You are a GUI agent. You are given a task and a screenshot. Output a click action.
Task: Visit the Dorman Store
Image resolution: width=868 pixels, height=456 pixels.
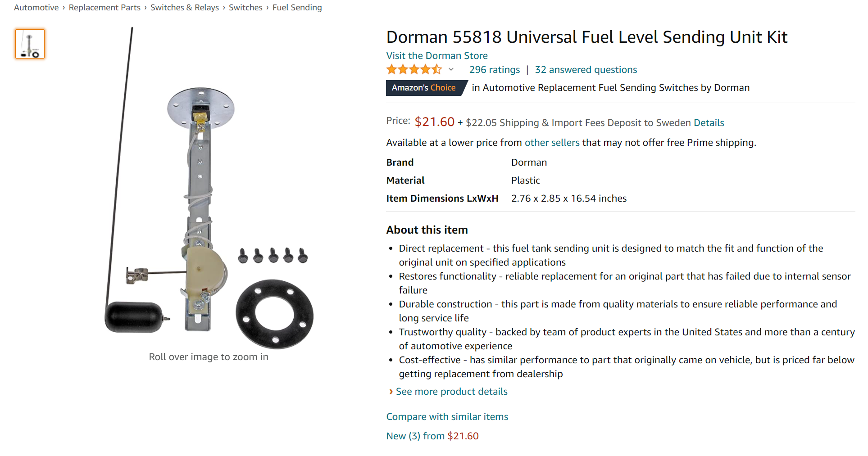click(437, 56)
